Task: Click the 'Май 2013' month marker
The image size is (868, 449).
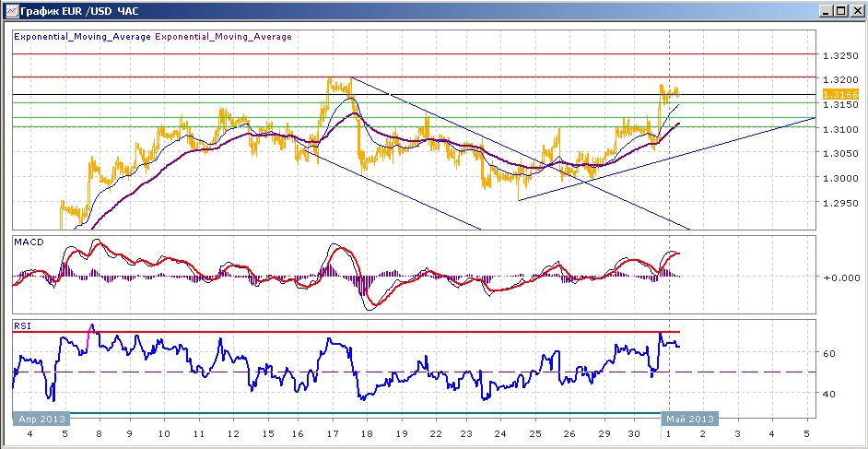Action: point(690,418)
